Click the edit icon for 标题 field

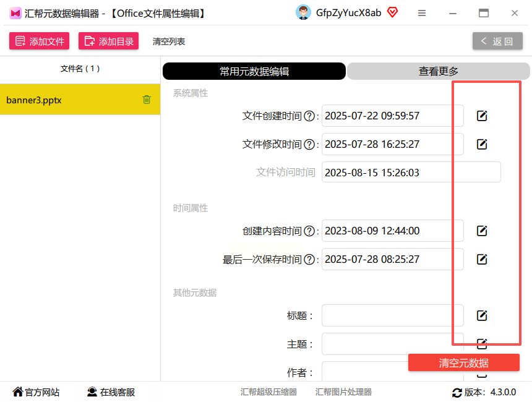click(x=482, y=315)
